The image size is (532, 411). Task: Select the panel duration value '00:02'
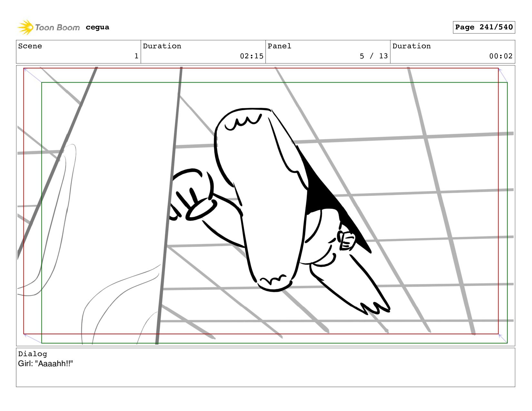(x=501, y=56)
